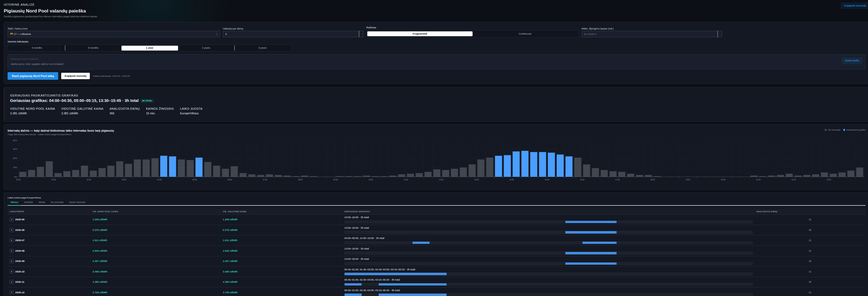Click the Keisti tarifą button
Viewport: 868px width, 296px height.
(x=852, y=61)
